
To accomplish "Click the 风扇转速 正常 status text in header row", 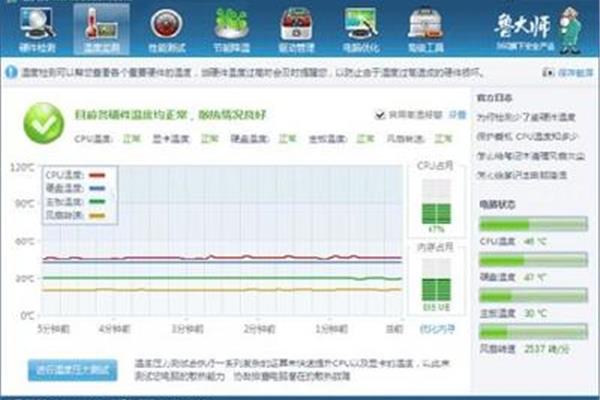I will pyautogui.click(x=443, y=139).
